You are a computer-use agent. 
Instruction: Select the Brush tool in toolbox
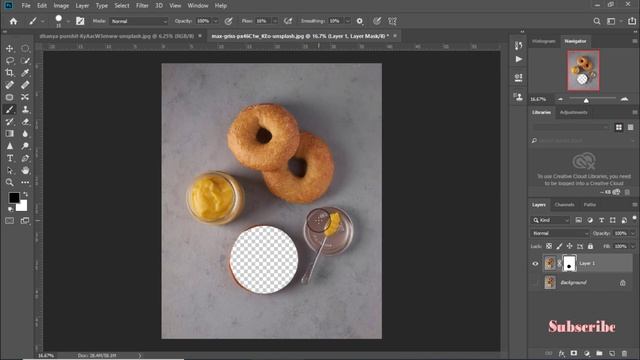coord(9,109)
